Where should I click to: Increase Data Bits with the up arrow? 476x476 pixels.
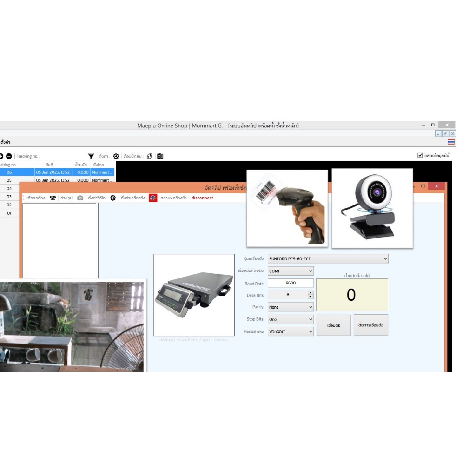tap(311, 293)
